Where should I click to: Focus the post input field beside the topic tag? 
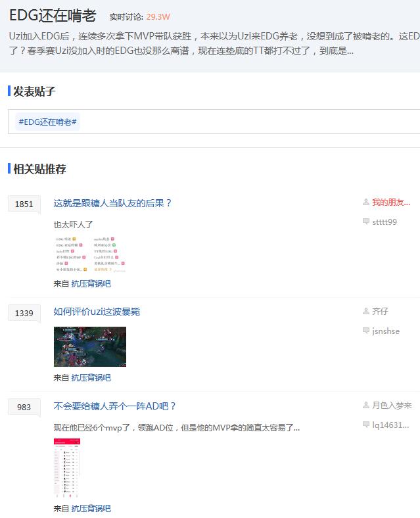tap(250, 122)
